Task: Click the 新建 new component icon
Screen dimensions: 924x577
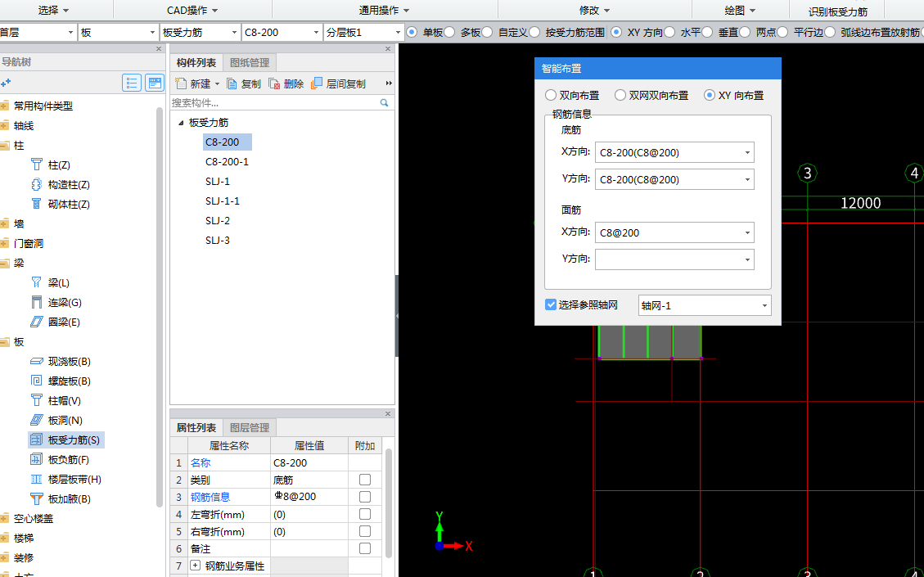Action: click(181, 83)
